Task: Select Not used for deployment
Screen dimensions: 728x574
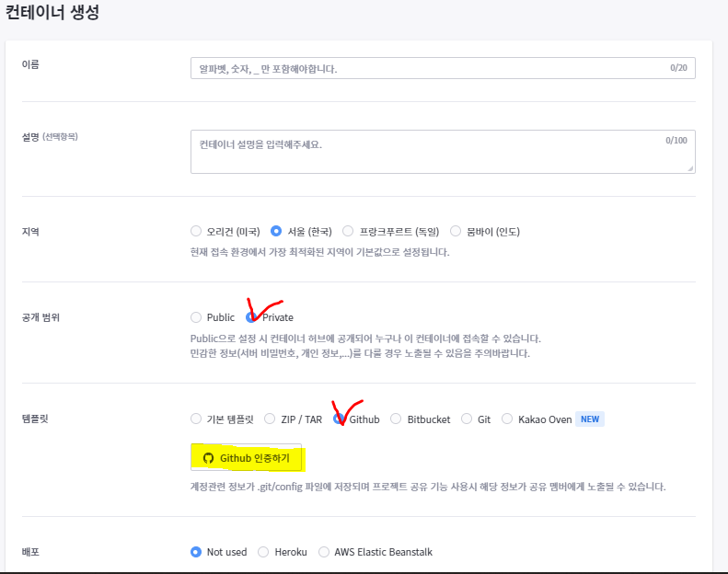Action: (x=196, y=552)
